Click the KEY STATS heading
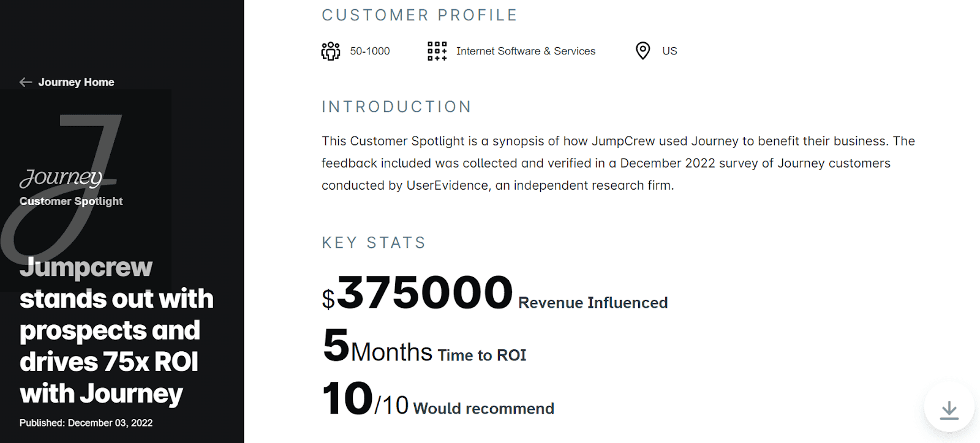This screenshot has height=443, width=980. click(x=374, y=243)
